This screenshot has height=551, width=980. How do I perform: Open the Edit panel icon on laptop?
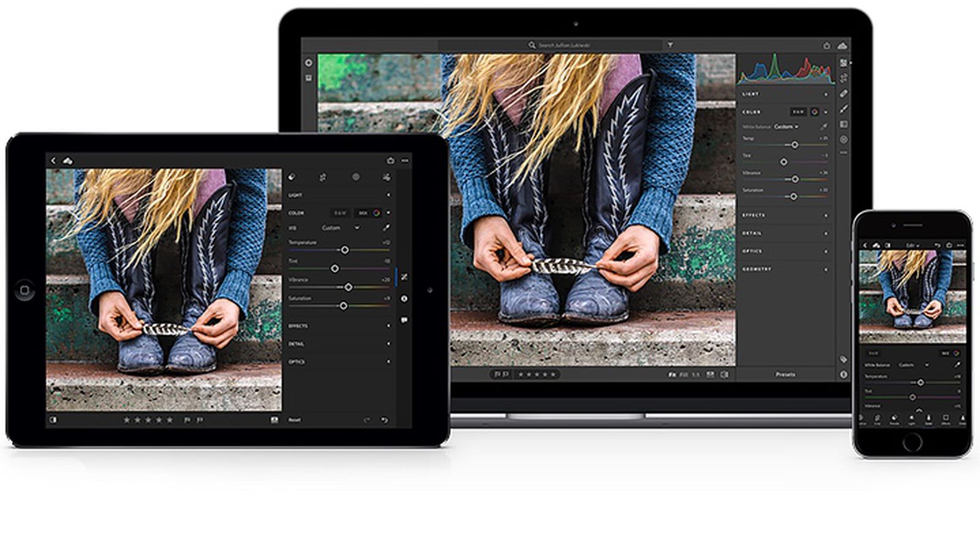pos(843,63)
